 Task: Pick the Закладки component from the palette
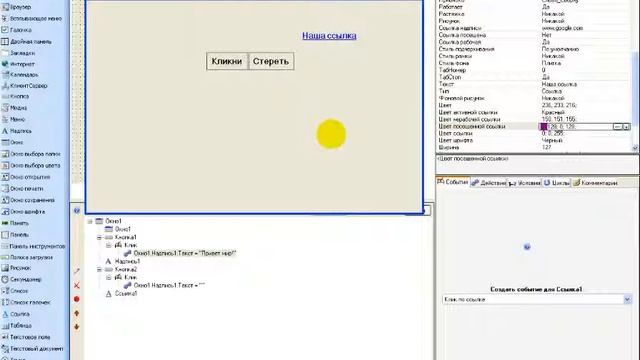pyautogui.click(x=18, y=53)
